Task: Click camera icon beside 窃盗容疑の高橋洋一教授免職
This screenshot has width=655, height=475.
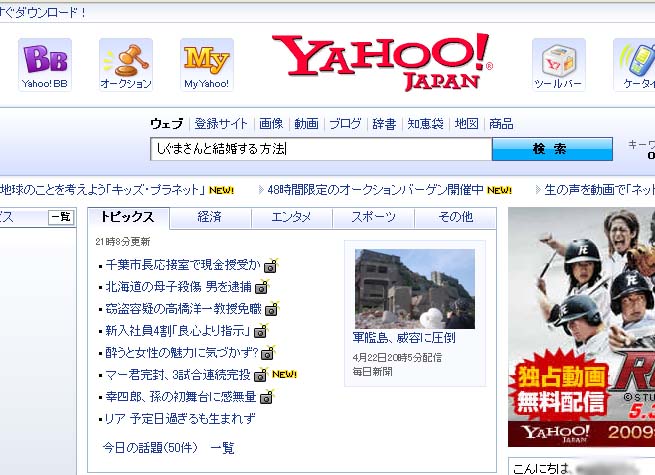Action: (272, 310)
